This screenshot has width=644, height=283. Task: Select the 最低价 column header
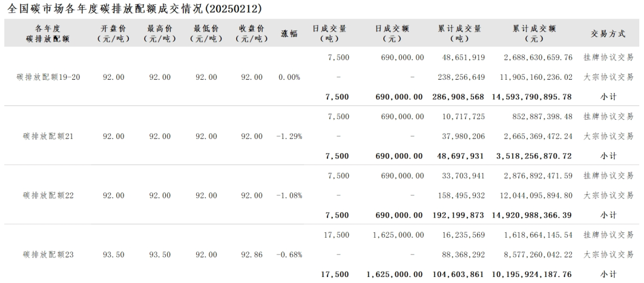[x=204, y=33]
